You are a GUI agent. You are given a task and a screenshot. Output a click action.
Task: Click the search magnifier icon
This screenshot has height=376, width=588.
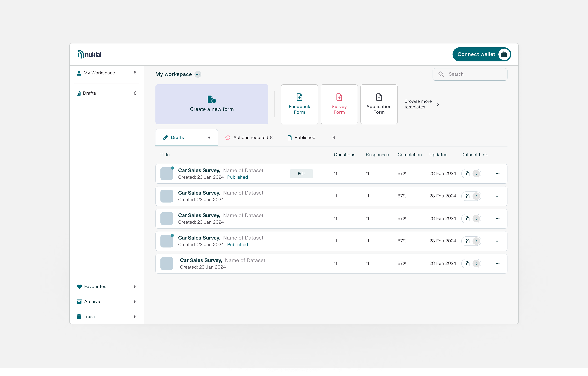pyautogui.click(x=441, y=74)
